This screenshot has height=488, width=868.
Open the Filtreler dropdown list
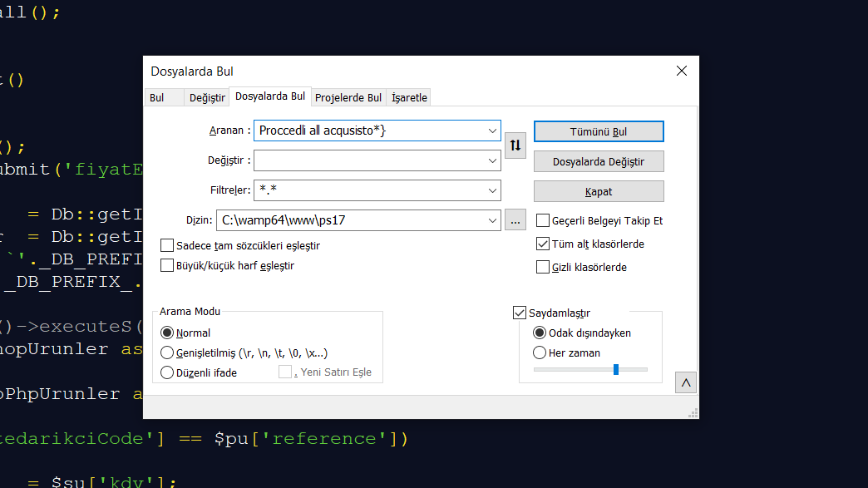point(492,190)
